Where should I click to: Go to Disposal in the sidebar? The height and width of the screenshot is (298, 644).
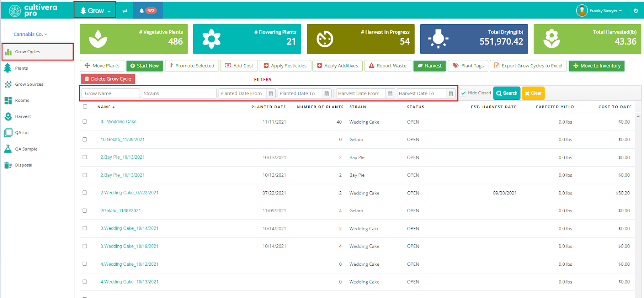tap(24, 165)
